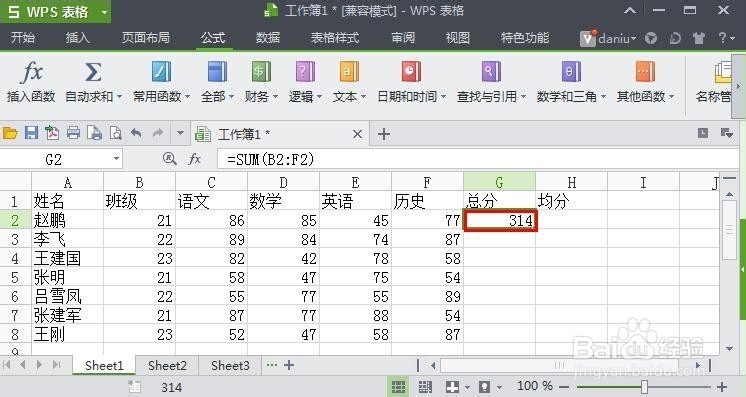This screenshot has height=397, width=746.
Task: Open the 常用函数 common functions icon
Action: coord(161,72)
